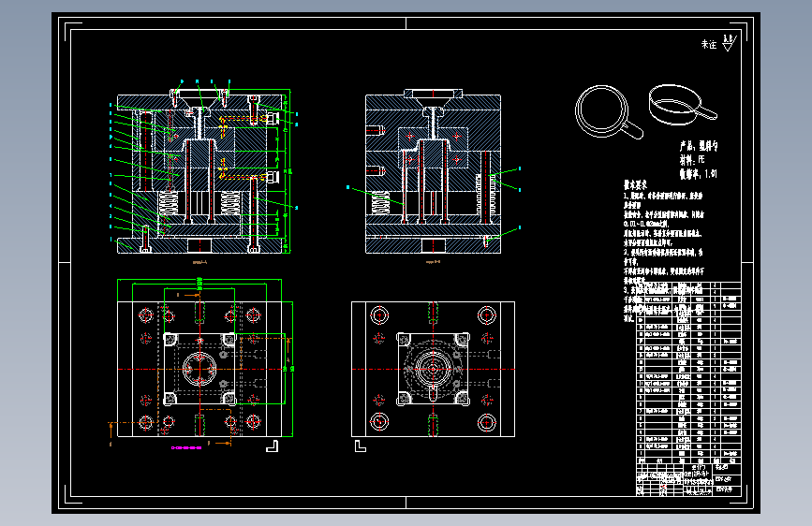This screenshot has height=526, width=812.
Task: Click the lower-left guide pillar circle in right plan view
Action: [379, 422]
